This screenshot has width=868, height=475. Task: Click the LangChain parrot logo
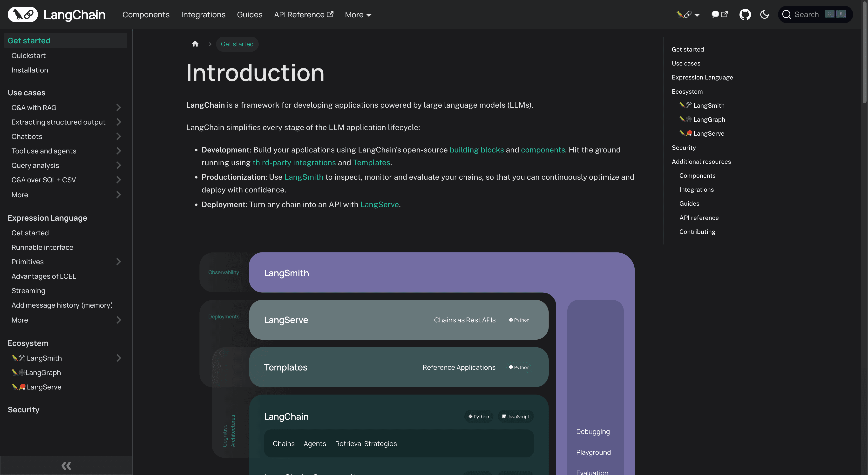[23, 14]
